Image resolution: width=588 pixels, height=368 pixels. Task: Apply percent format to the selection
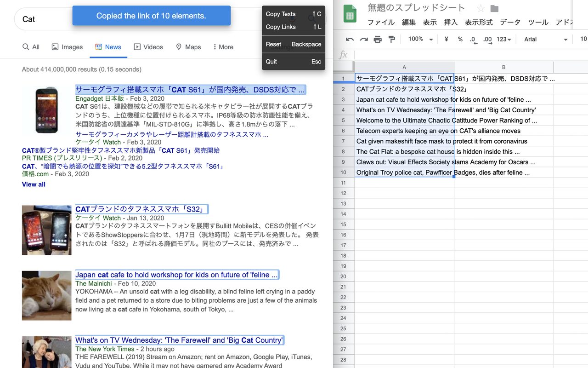coord(460,39)
